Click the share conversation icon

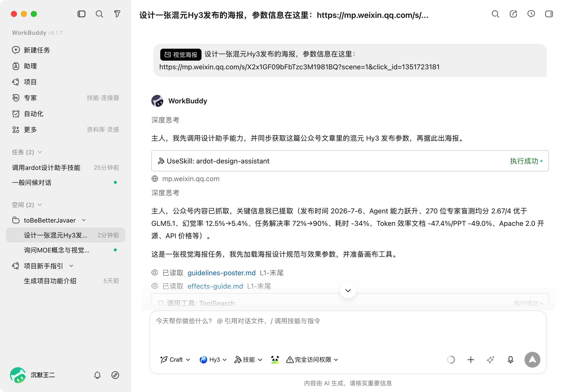pos(513,14)
